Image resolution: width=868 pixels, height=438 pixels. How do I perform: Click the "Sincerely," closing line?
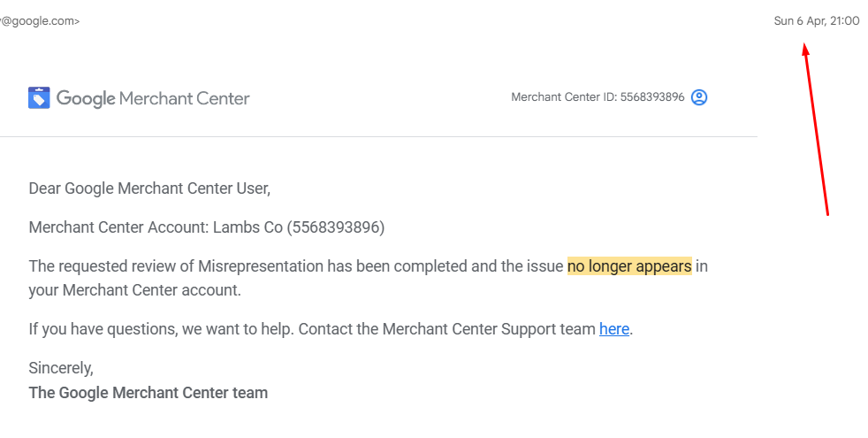[x=61, y=367]
